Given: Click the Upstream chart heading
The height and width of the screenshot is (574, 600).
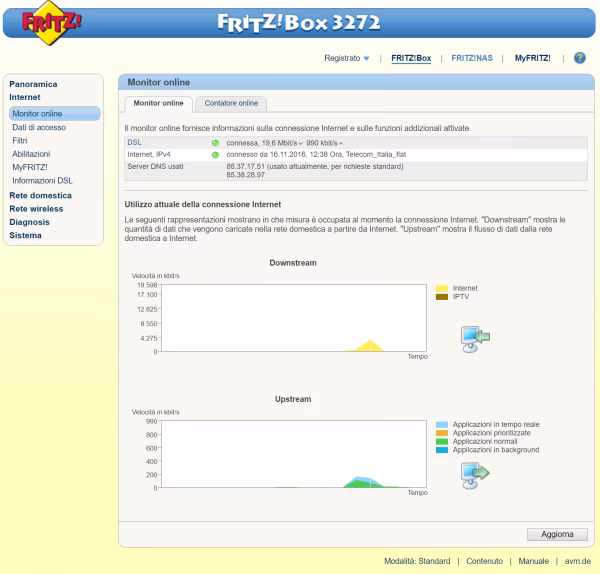Looking at the screenshot, I should click(x=293, y=399).
